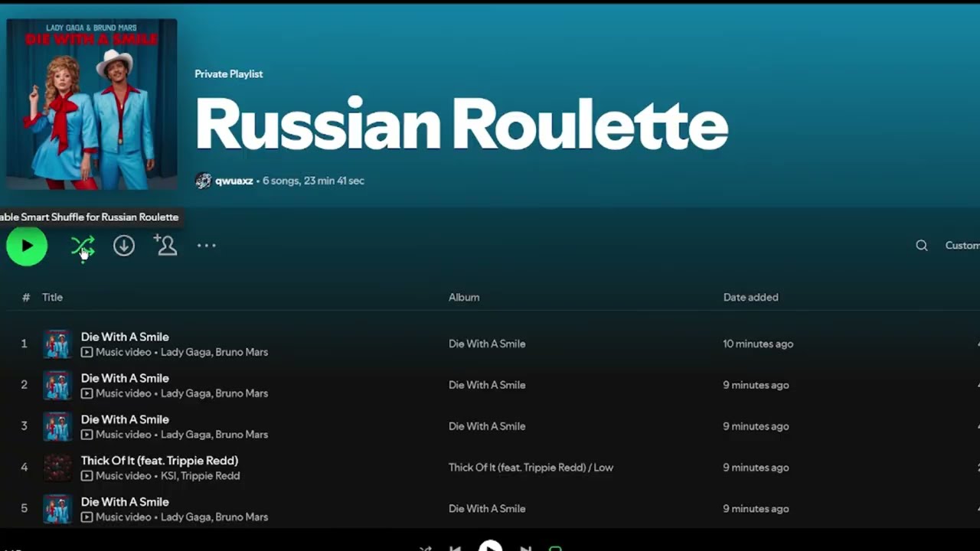Click the '6 songs, 23 min 41 sec' text
The height and width of the screenshot is (551, 980).
pos(313,181)
